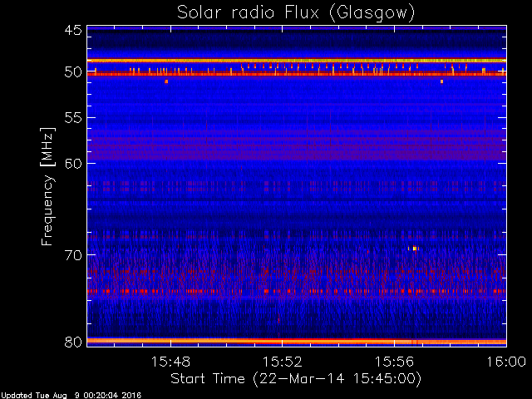
Task: Click the 45 frequency tick label
Action: click(x=73, y=30)
